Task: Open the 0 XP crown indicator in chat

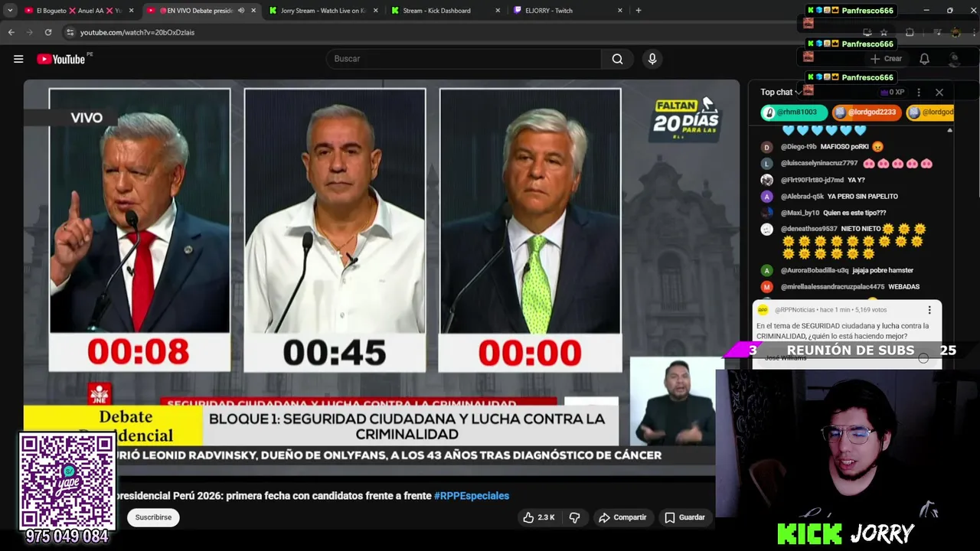Action: click(x=893, y=92)
